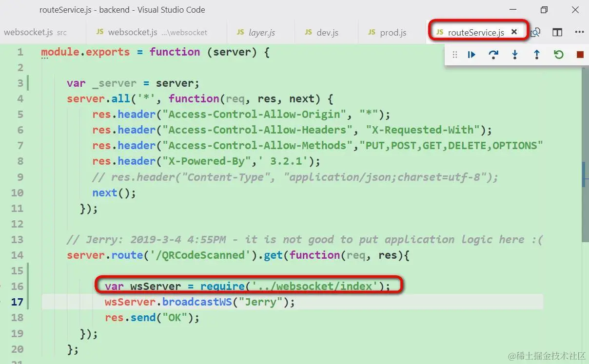Switch to the dev.js tab
589x364 pixels.
coord(327,32)
